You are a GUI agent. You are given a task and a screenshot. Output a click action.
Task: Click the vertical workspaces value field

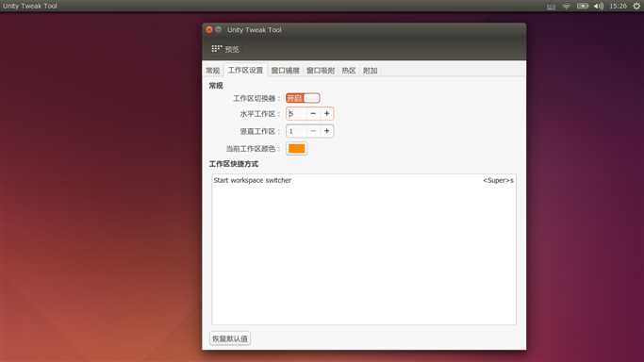point(296,131)
